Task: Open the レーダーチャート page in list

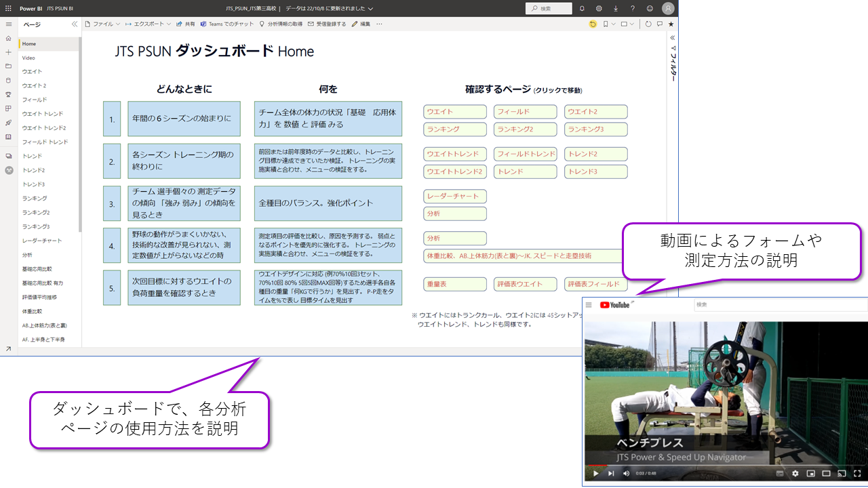Action: (x=42, y=241)
